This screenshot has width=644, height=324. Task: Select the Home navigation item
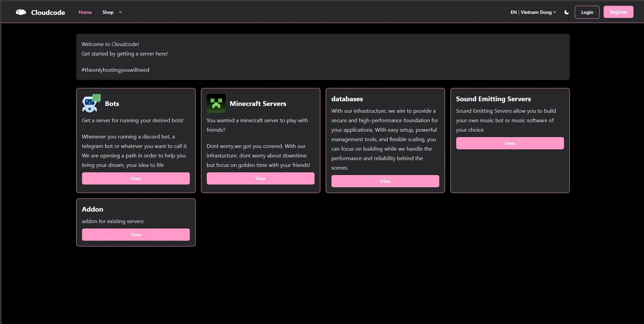click(85, 12)
